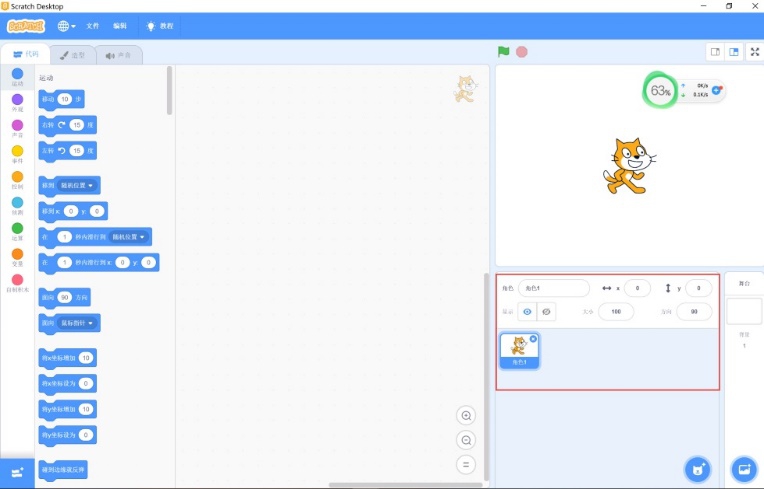This screenshot has width=764, height=489.
Task: Click the workspace vertical scrollbar
Action: [x=486, y=377]
